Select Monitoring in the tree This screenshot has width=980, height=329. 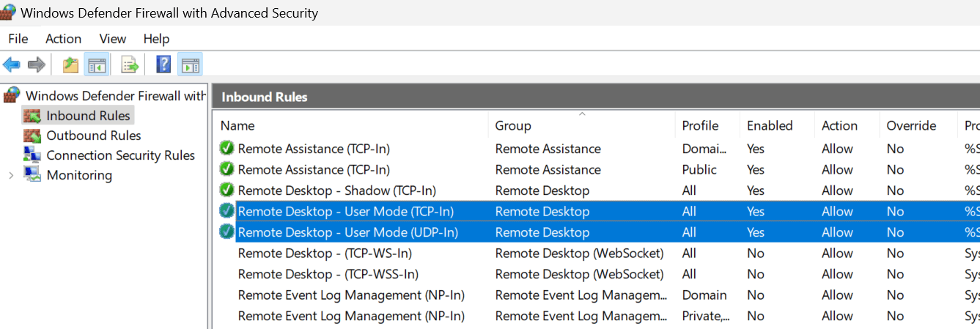[79, 175]
